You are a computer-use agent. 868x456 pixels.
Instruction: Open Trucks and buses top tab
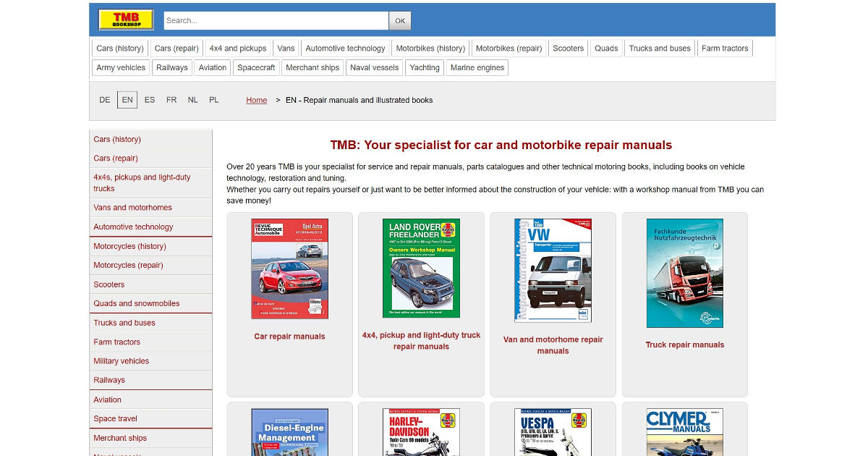tap(660, 48)
